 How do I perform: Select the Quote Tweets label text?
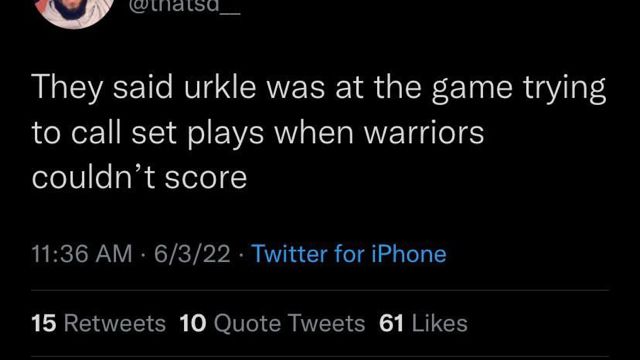coord(289,324)
